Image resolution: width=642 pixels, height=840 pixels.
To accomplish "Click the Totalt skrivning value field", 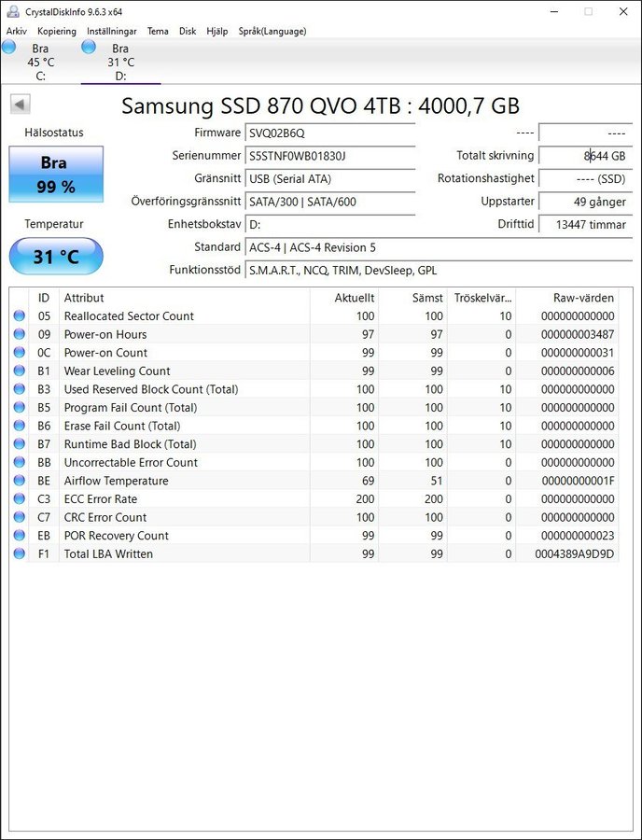I will coord(584,156).
